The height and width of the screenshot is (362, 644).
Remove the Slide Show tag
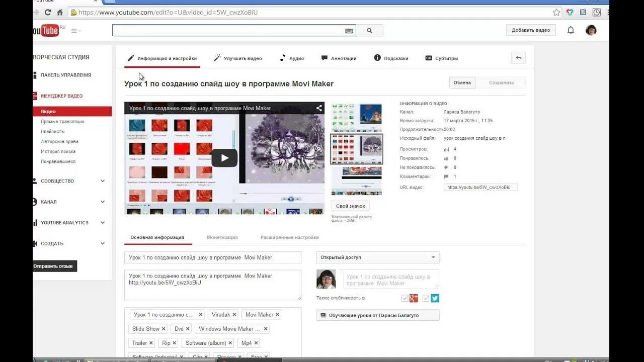pyautogui.click(x=164, y=329)
